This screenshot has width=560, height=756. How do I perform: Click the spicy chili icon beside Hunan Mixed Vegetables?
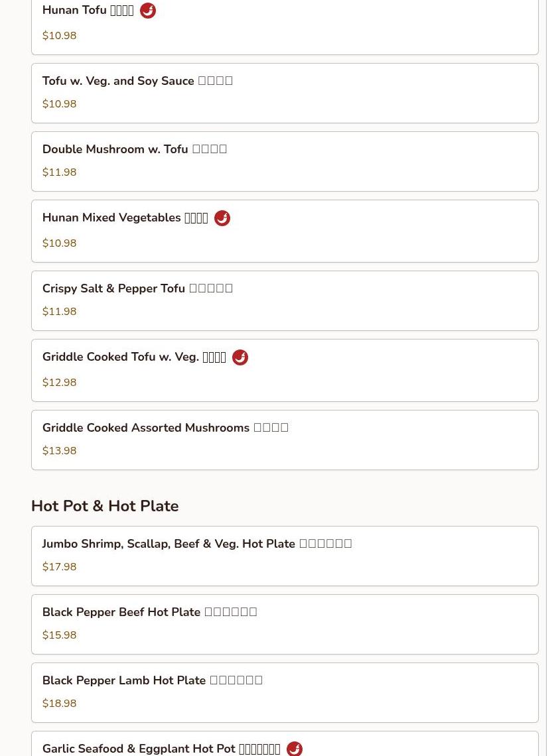coord(222,218)
